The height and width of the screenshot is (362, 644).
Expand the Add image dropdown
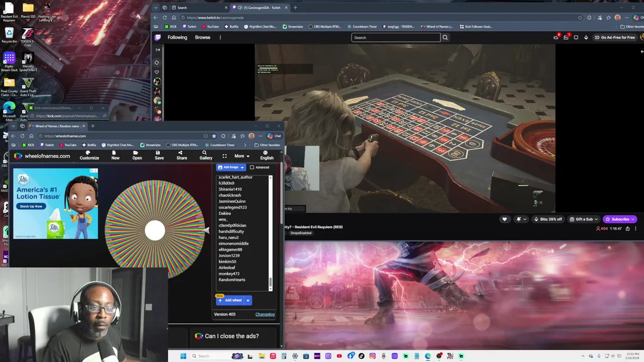pyautogui.click(x=242, y=167)
